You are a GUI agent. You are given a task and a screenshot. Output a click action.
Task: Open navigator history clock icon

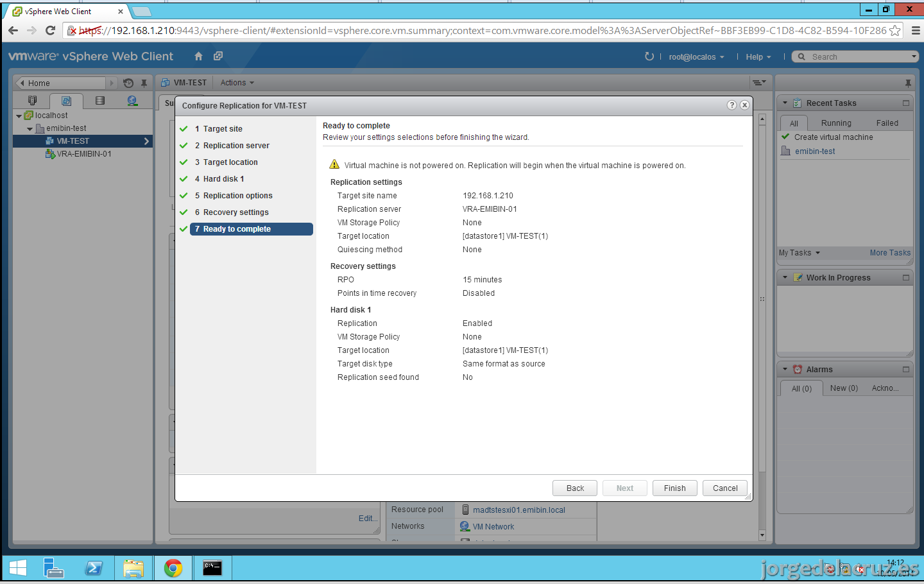point(128,83)
